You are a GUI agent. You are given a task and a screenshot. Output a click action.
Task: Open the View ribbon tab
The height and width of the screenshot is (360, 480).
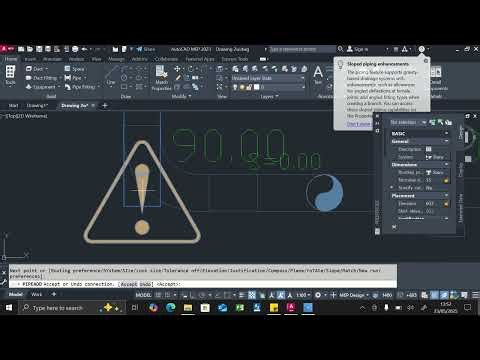click(96, 59)
